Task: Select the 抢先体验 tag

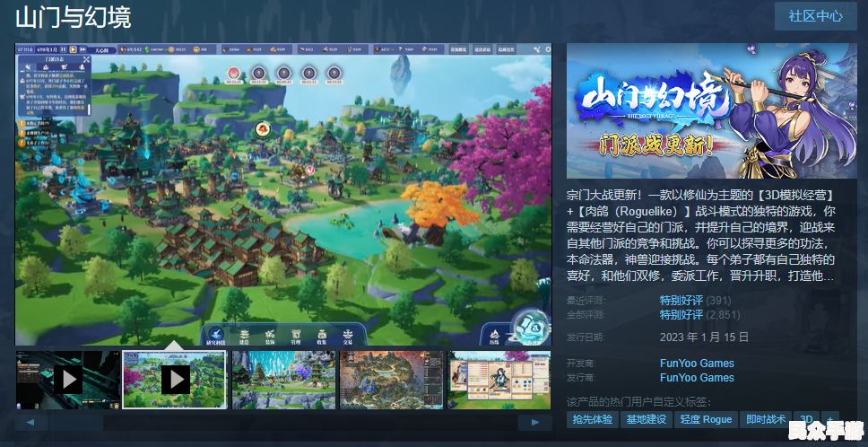Action: click(x=592, y=419)
